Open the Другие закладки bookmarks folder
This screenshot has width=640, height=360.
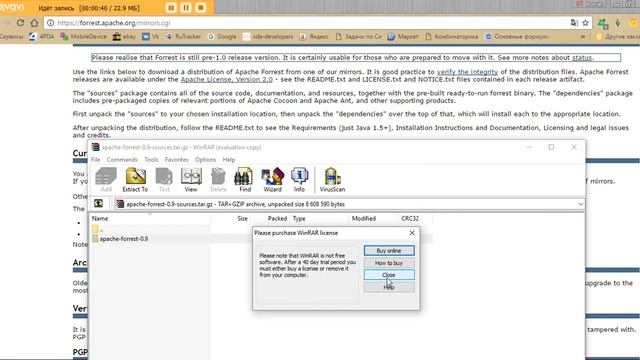pos(618,36)
